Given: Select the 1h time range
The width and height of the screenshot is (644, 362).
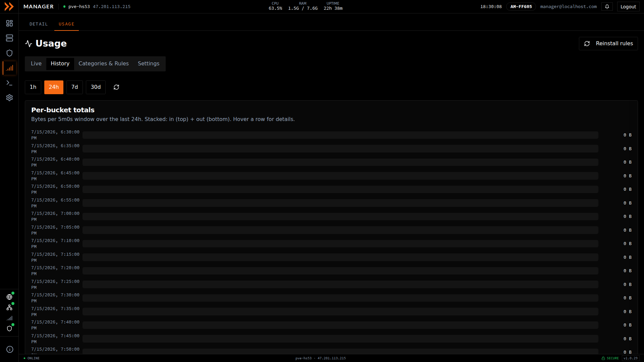Looking at the screenshot, I should coord(33,87).
